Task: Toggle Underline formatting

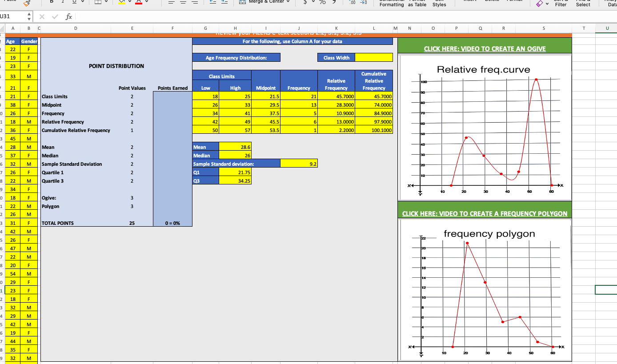Action: click(74, 2)
